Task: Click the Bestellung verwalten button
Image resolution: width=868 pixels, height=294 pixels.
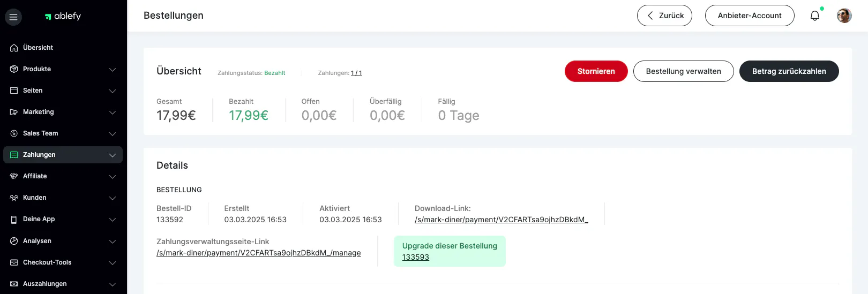Action: point(683,71)
